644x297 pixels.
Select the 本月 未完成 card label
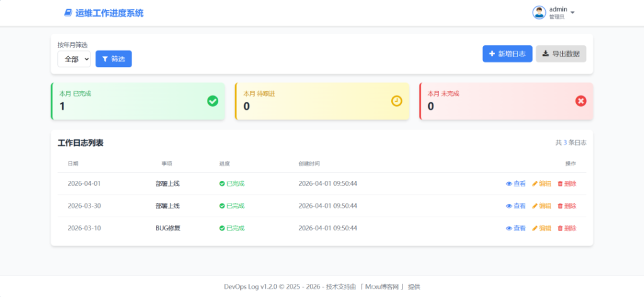tap(443, 94)
